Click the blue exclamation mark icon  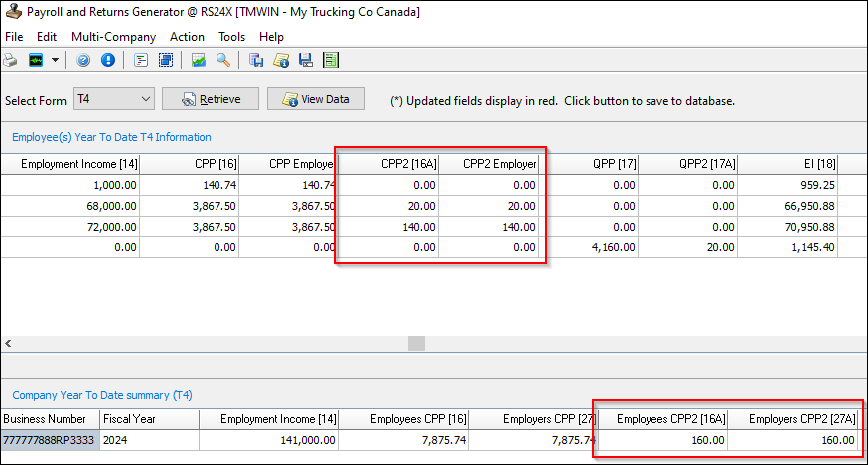[x=108, y=60]
